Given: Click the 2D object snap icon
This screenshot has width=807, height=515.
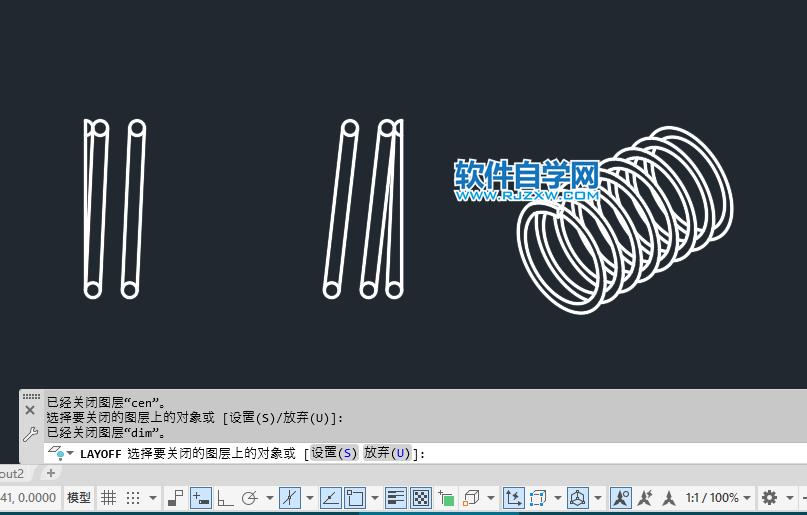Looking at the screenshot, I should pyautogui.click(x=355, y=497).
